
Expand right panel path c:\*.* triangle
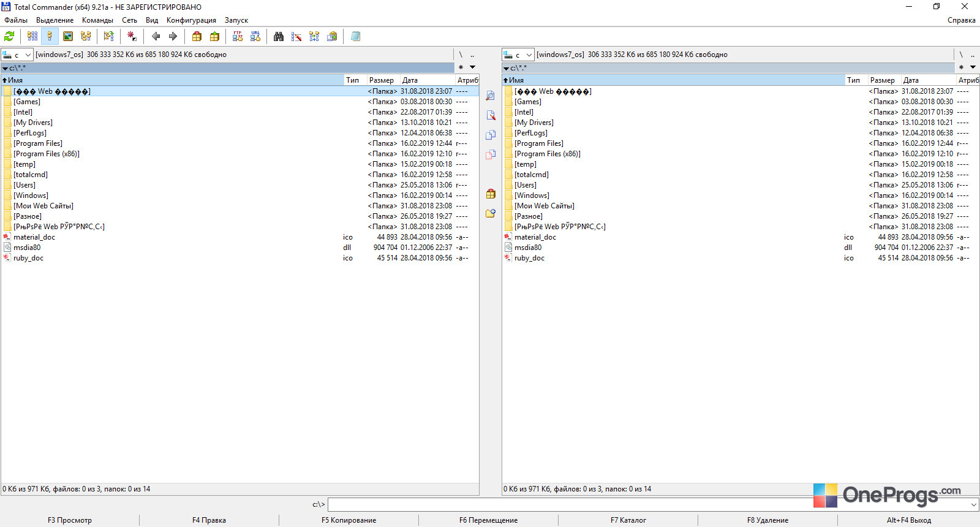pos(506,68)
